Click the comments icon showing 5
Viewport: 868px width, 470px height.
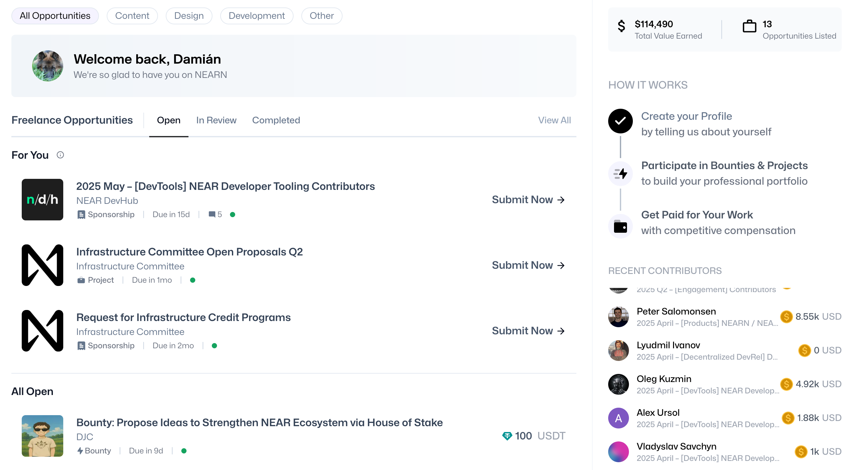pyautogui.click(x=212, y=215)
